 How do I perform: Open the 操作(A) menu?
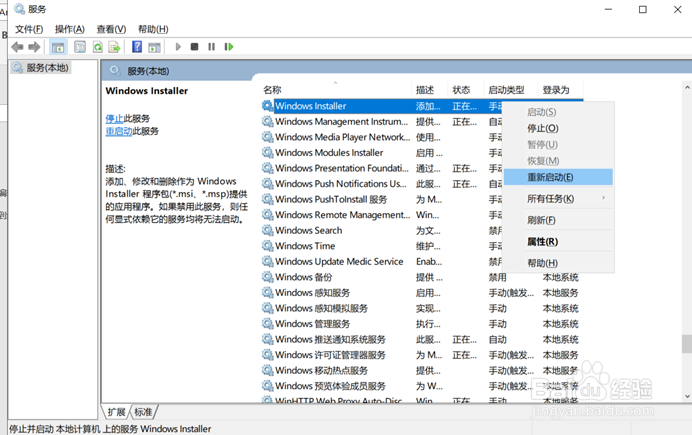70,29
